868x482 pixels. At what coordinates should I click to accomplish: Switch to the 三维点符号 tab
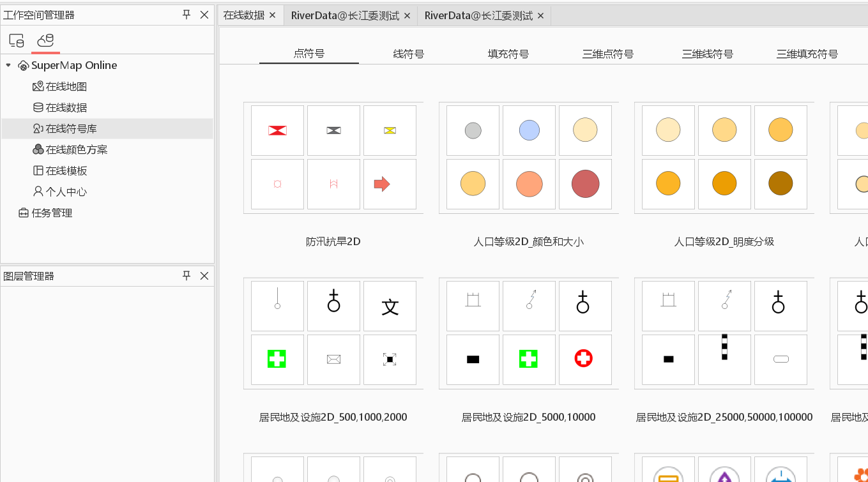[x=607, y=54]
